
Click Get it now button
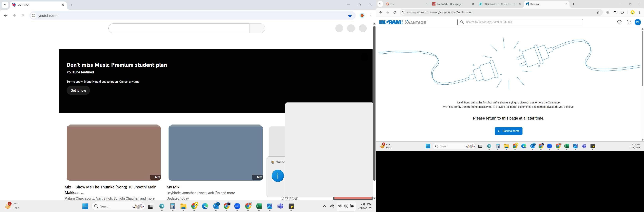coord(78,90)
